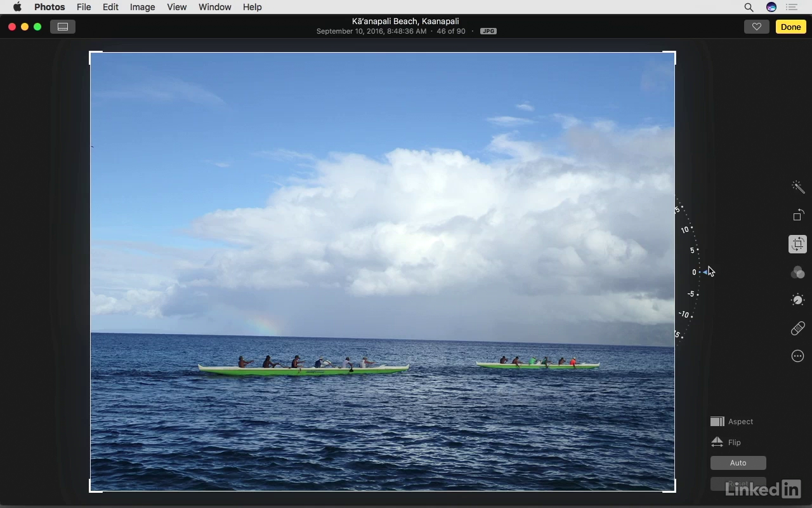Open the Help menu
Screen dimensions: 812x508
[x=252, y=7]
